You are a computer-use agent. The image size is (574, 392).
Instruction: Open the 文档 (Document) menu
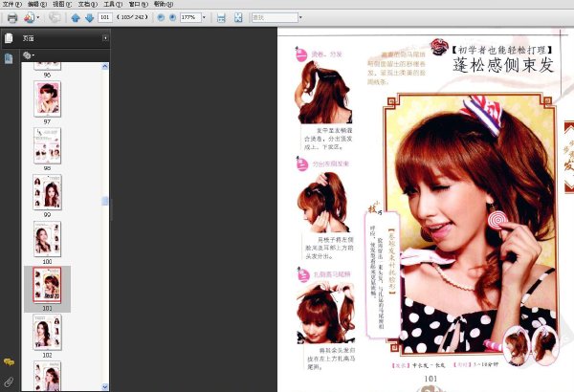tap(87, 5)
